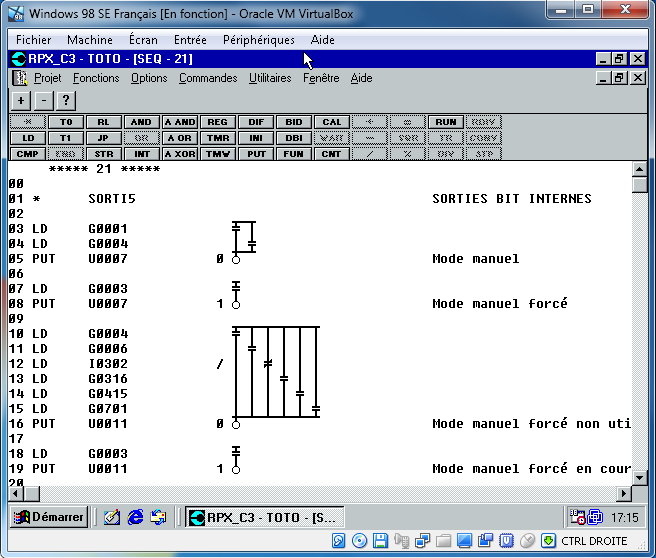Viewport: 656px width, 558px height.
Task: Click the plus (+) toolbar button
Action: pyautogui.click(x=21, y=100)
